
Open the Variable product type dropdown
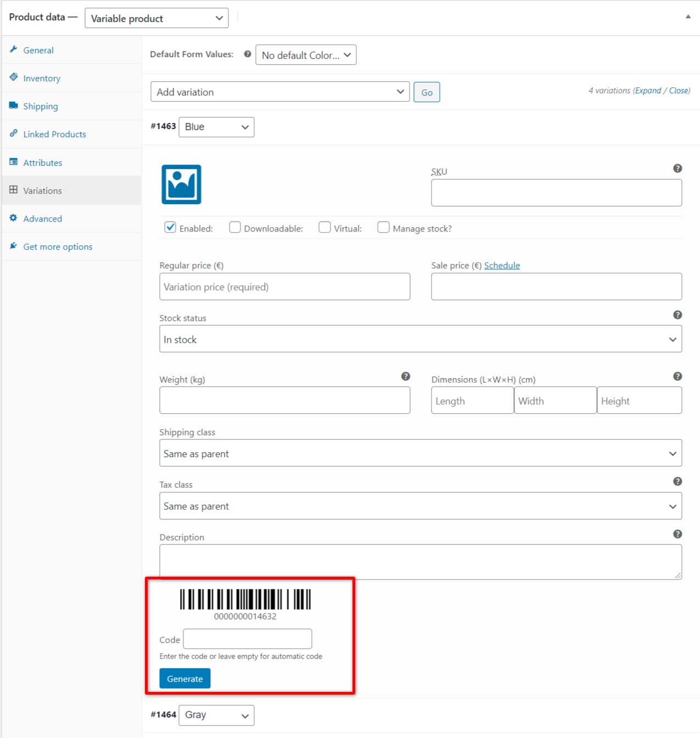156,18
